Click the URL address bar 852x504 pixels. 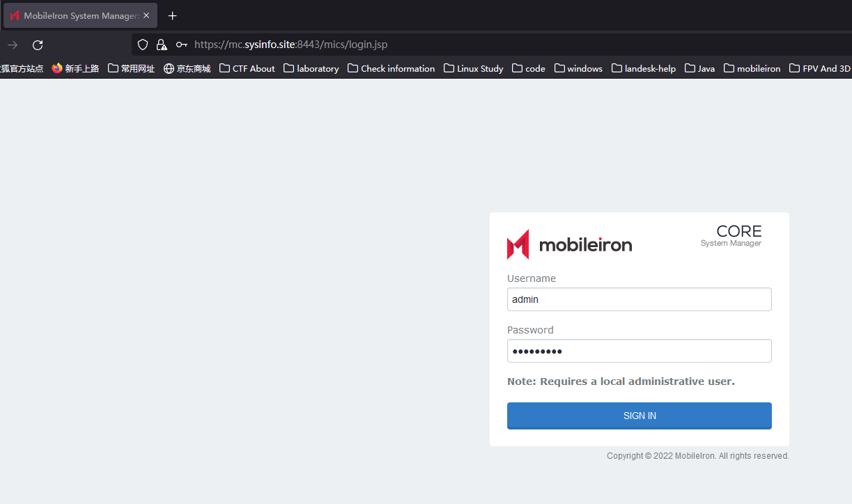point(488,45)
